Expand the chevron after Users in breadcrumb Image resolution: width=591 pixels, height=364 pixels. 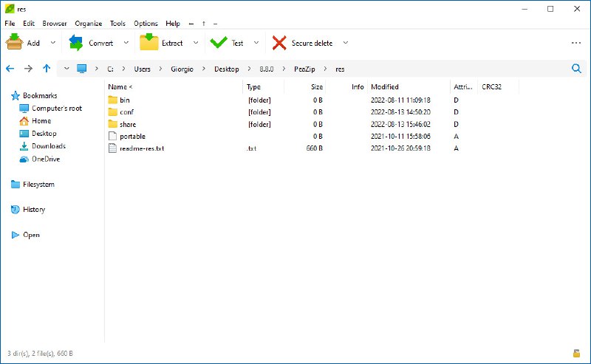tap(160, 69)
